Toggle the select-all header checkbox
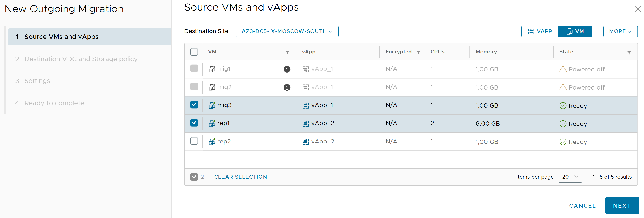 [x=194, y=52]
